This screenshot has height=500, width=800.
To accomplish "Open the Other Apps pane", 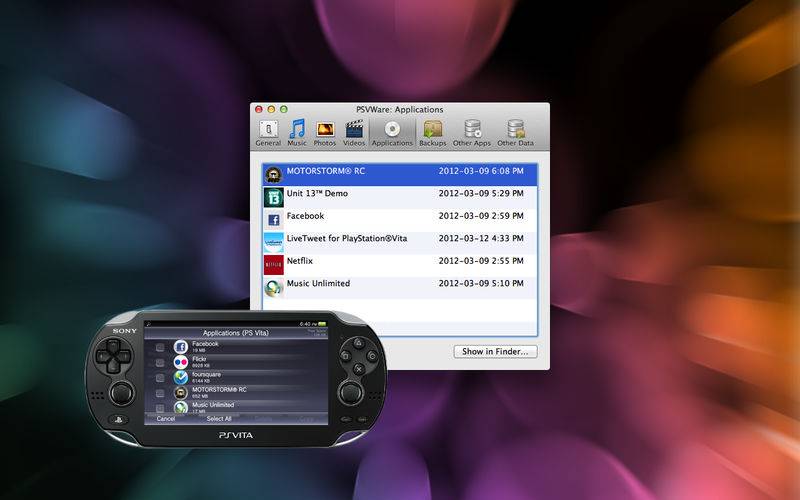I will (472, 134).
